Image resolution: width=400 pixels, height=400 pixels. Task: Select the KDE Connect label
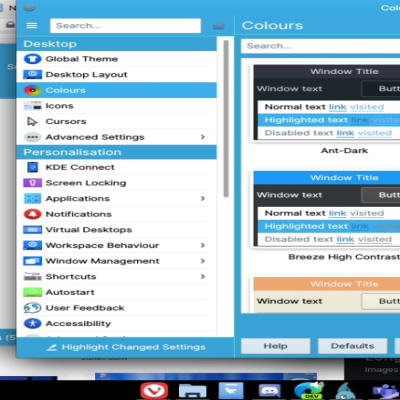[80, 167]
